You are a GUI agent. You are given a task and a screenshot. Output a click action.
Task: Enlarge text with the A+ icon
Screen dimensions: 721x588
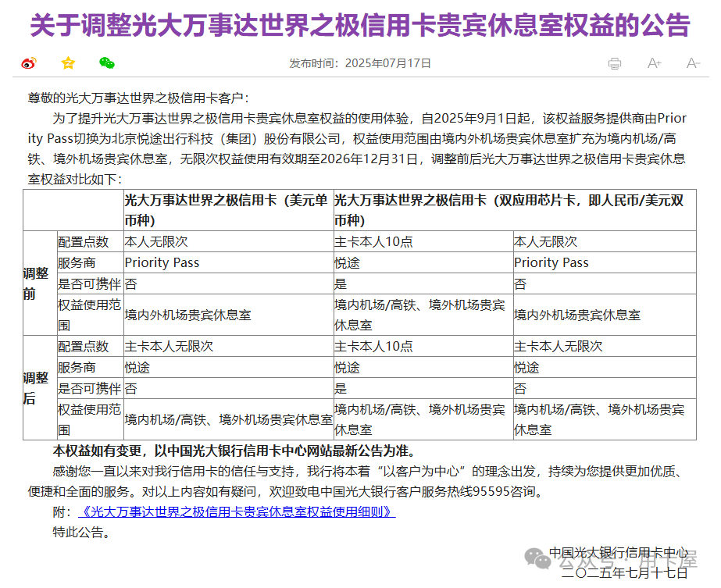click(653, 63)
